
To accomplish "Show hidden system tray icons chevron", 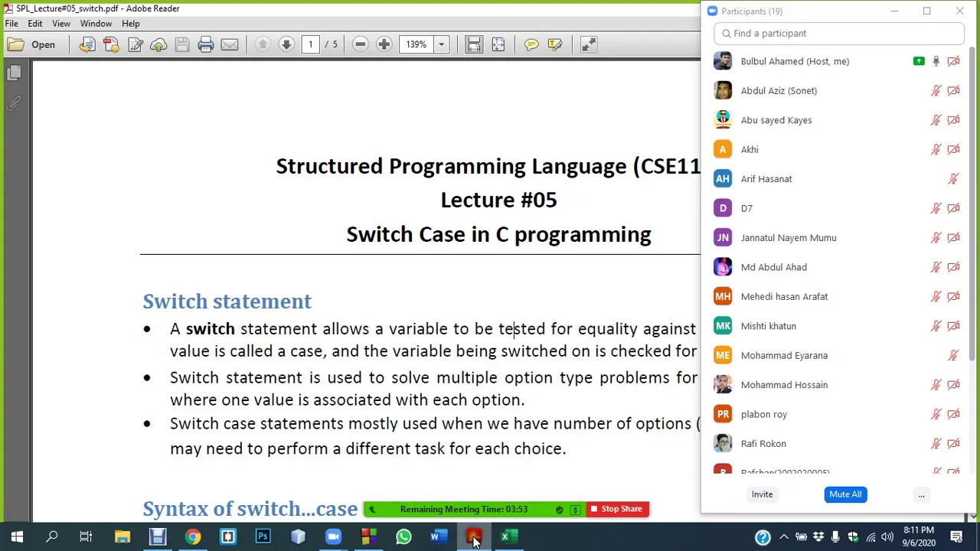I will 783,537.
